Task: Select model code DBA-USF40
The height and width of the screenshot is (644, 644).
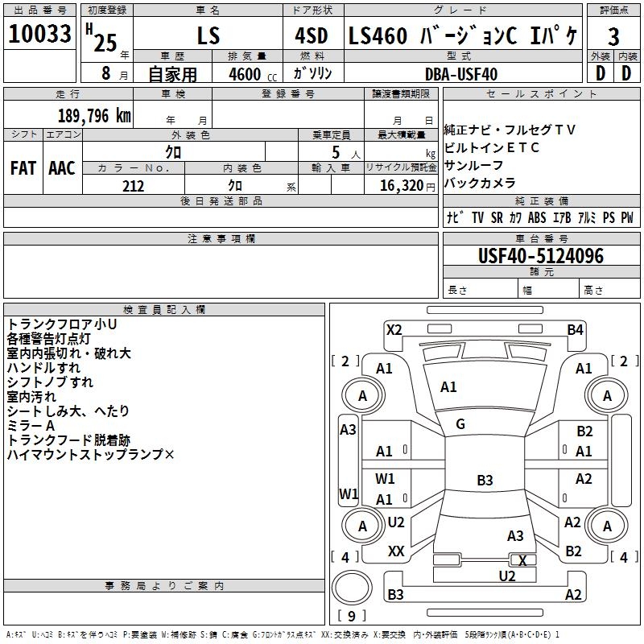Action: click(x=461, y=74)
